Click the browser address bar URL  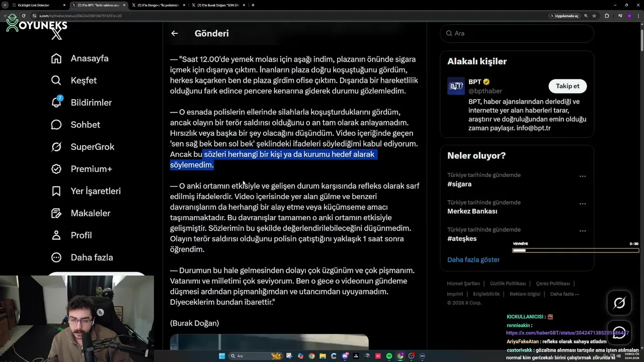click(x=80, y=16)
